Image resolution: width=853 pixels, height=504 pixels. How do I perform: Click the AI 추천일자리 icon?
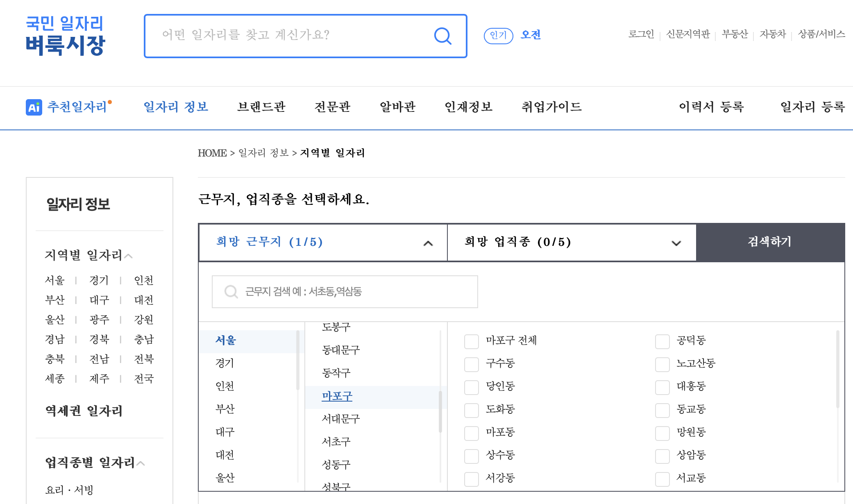[x=34, y=107]
